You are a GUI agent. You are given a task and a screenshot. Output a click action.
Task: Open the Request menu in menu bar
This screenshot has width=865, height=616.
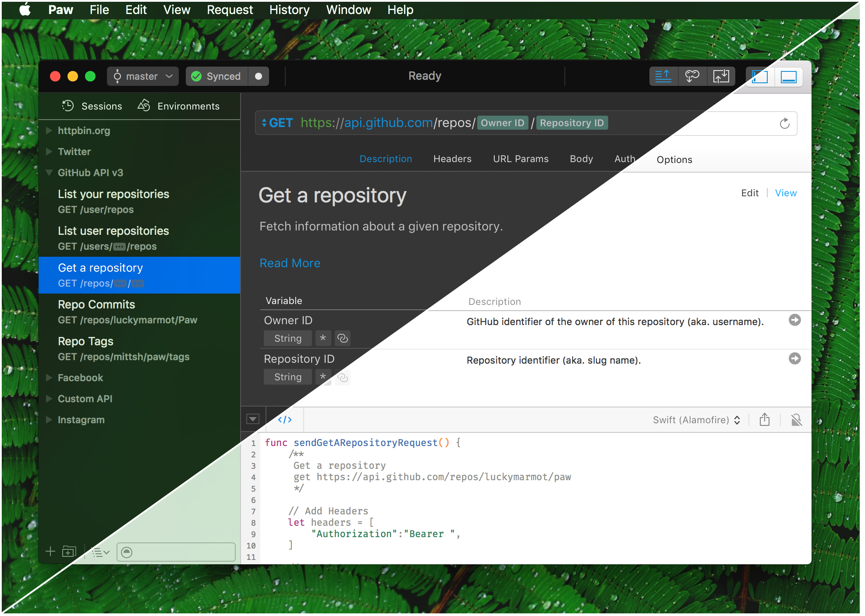(x=230, y=10)
